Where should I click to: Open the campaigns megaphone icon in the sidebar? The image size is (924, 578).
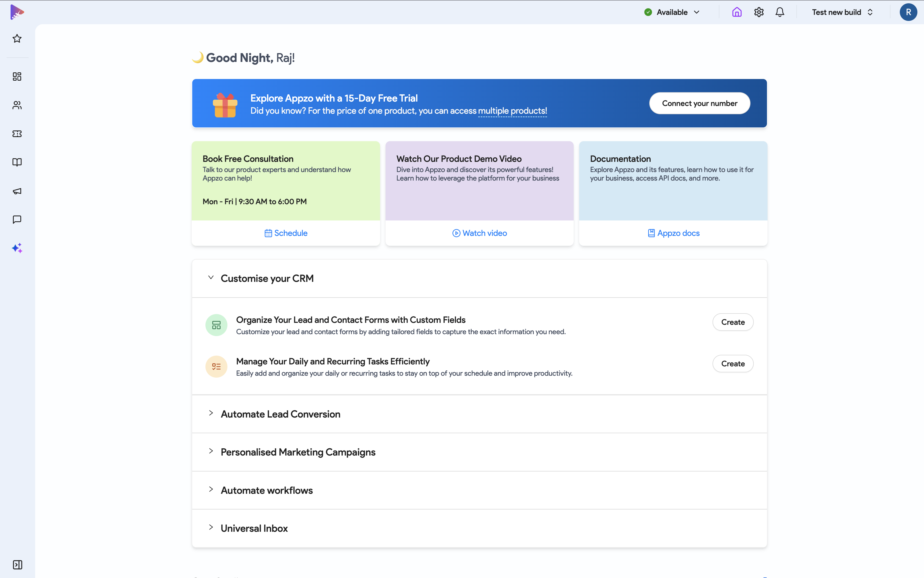[17, 191]
